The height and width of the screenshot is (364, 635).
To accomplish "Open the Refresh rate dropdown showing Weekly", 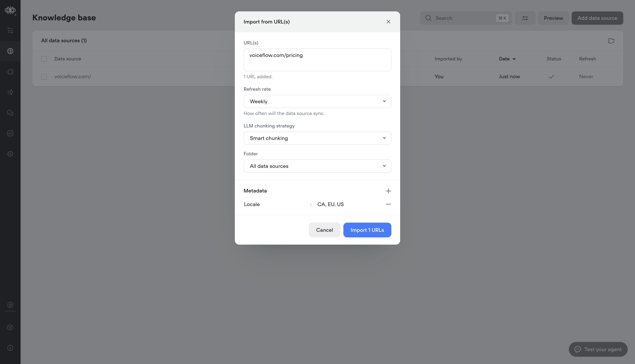I will pyautogui.click(x=317, y=101).
